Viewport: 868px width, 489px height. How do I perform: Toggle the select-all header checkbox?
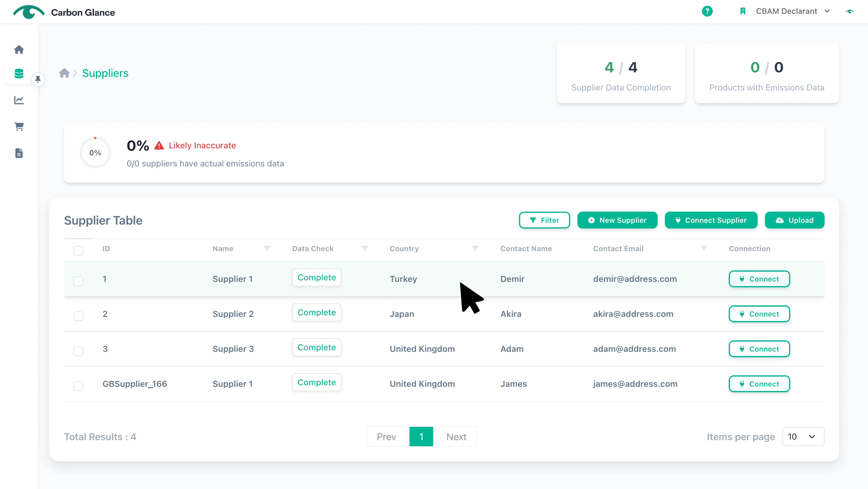(78, 251)
